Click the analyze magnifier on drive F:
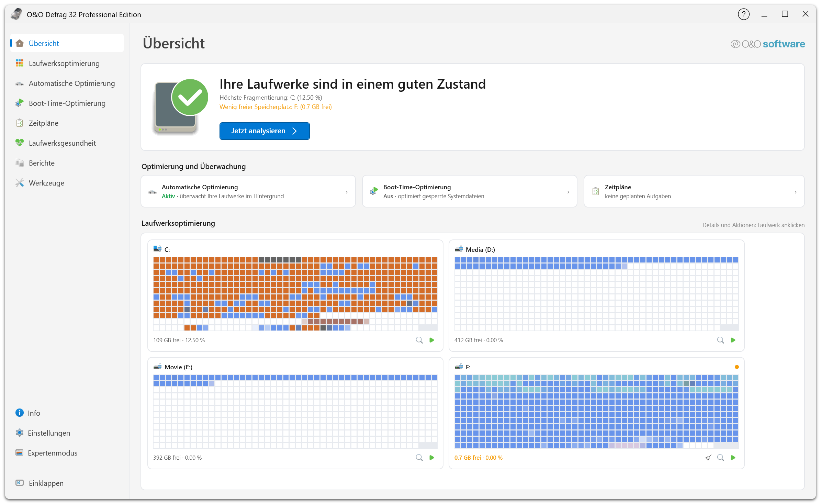 720,458
